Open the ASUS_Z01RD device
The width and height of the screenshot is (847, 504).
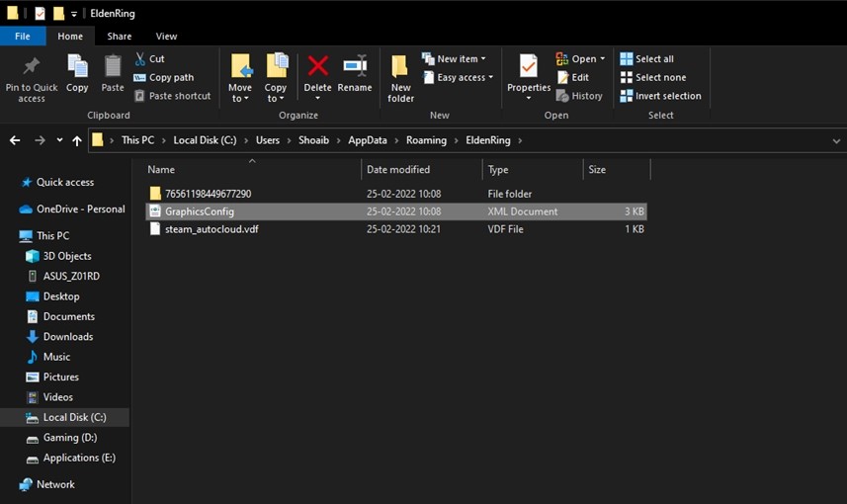point(63,276)
